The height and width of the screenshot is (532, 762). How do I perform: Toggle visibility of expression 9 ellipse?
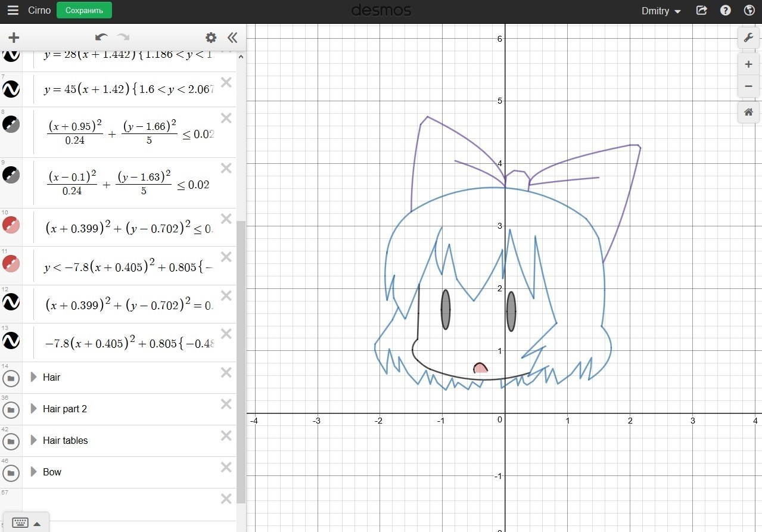point(11,175)
